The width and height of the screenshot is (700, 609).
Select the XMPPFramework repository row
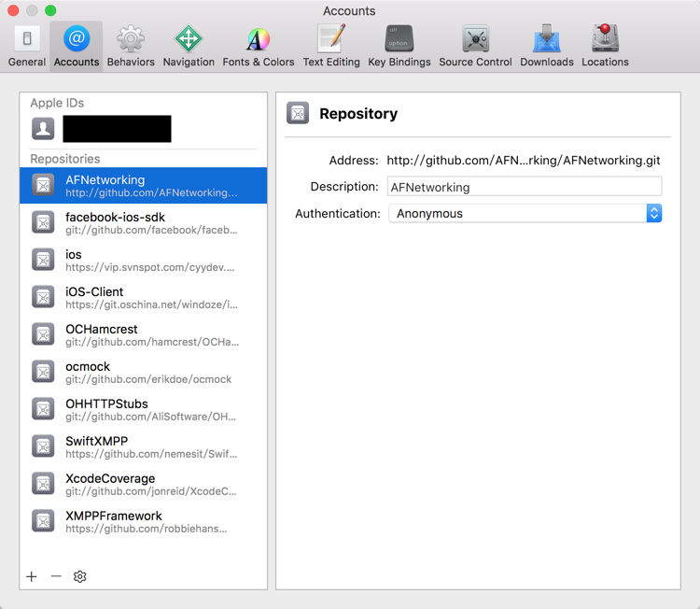tap(144, 521)
